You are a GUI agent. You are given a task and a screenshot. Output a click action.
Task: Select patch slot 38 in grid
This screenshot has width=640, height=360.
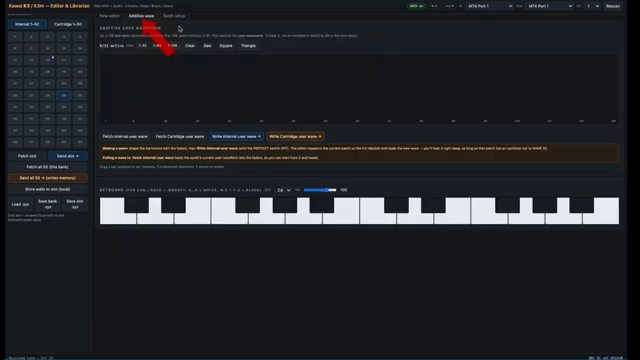pos(47,119)
